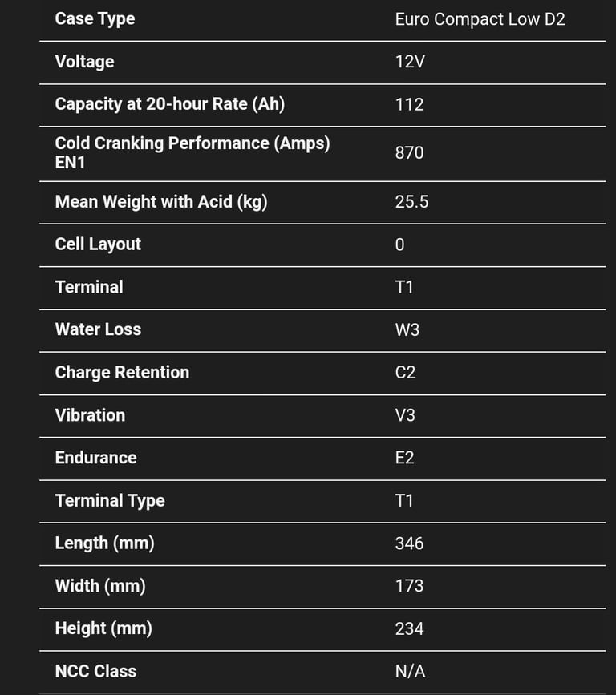
Task: Click the Case Type row label
Action: (95, 19)
